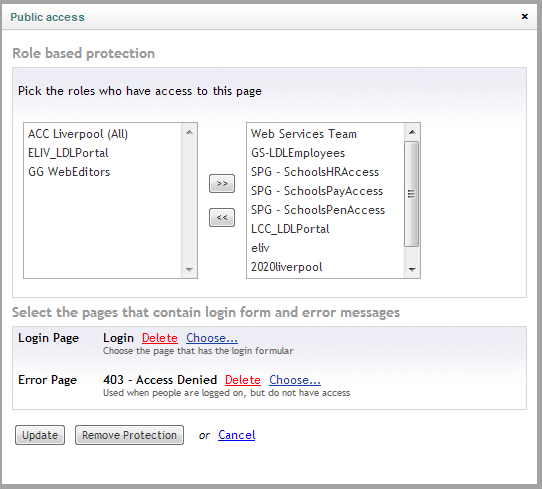Select GS-LDLEmployees in selected roles

click(x=298, y=153)
